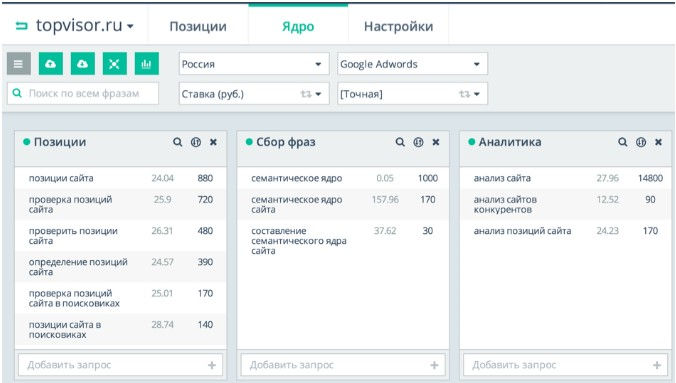This screenshot has height=383, width=676.
Task: Click the first cloud upload icon
Action: pos(50,64)
